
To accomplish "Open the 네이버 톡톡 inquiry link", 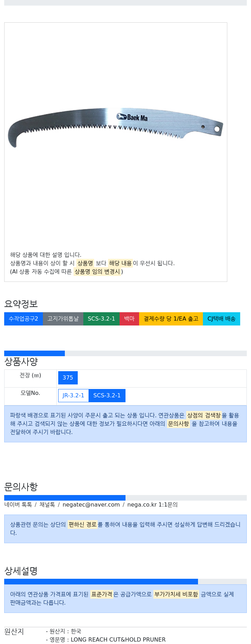I will point(18,505).
